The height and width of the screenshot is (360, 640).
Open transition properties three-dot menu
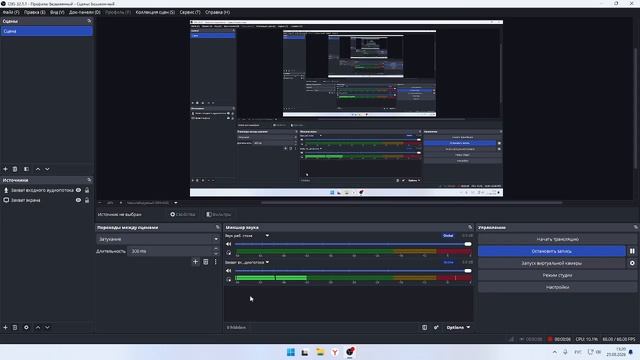(x=216, y=262)
